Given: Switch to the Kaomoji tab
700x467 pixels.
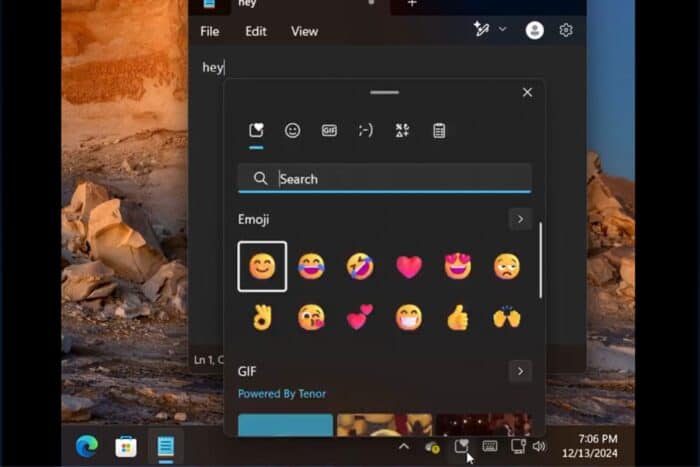Looking at the screenshot, I should (366, 130).
